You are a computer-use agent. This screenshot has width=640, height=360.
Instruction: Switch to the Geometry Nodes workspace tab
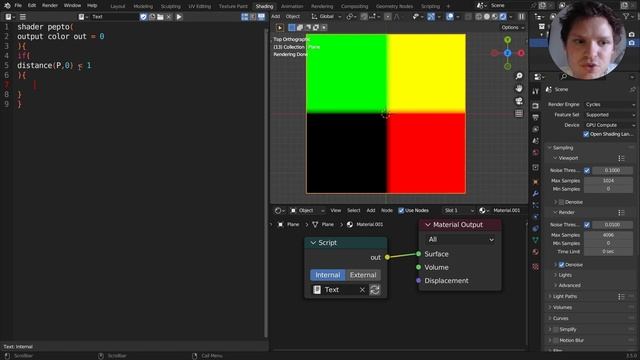pyautogui.click(x=394, y=6)
